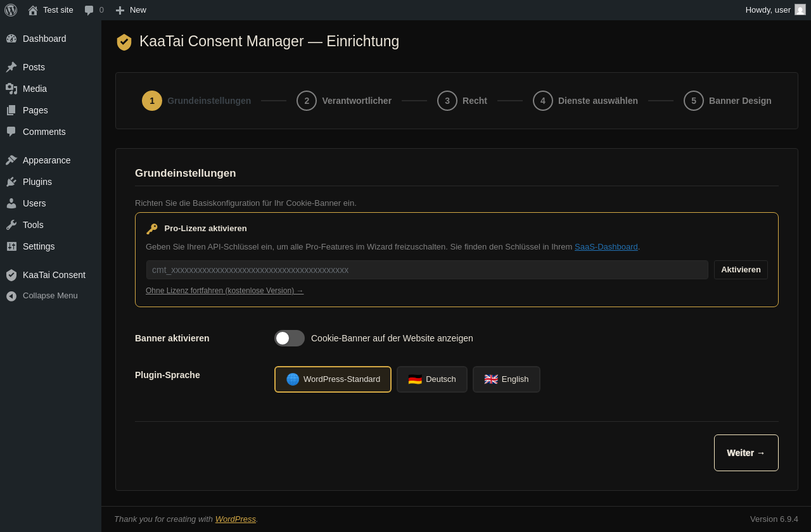Jump to step 5 Banner Design
811x532 pixels.
(x=727, y=101)
